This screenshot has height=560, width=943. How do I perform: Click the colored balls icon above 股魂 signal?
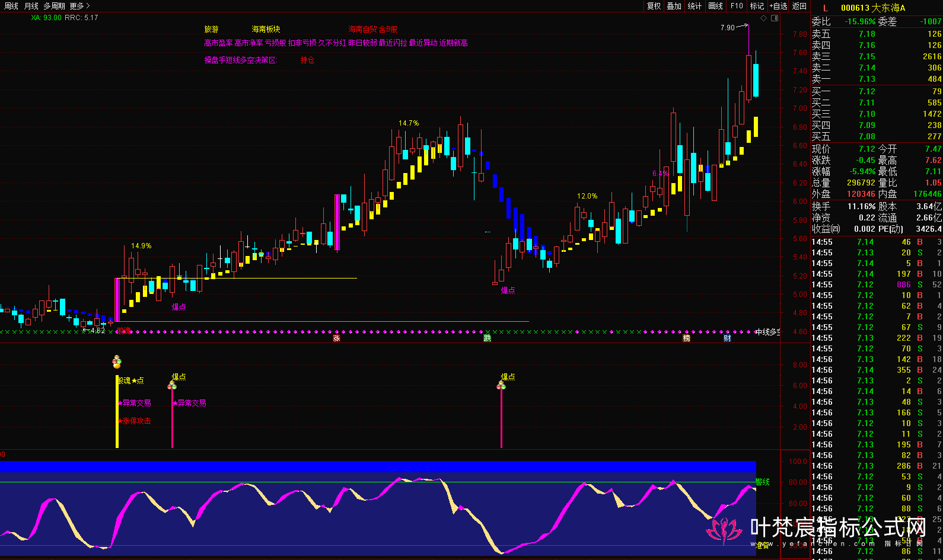pyautogui.click(x=117, y=361)
